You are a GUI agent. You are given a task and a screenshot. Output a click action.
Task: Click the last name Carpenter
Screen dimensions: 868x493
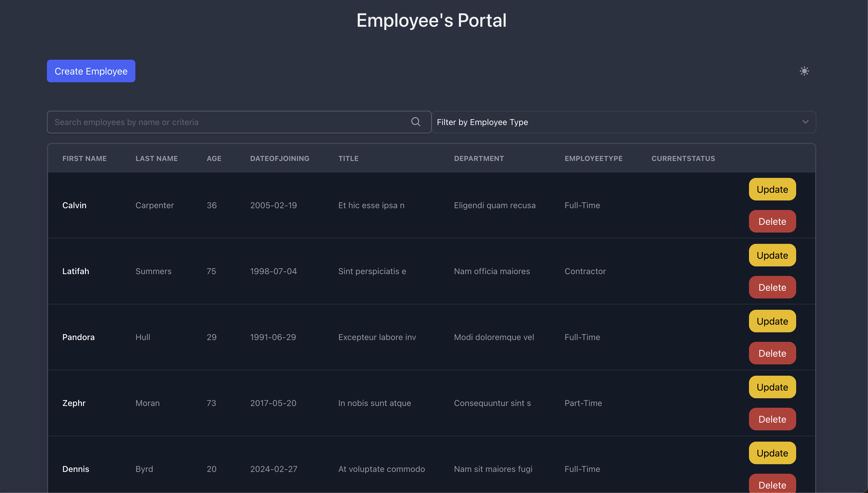pos(155,206)
